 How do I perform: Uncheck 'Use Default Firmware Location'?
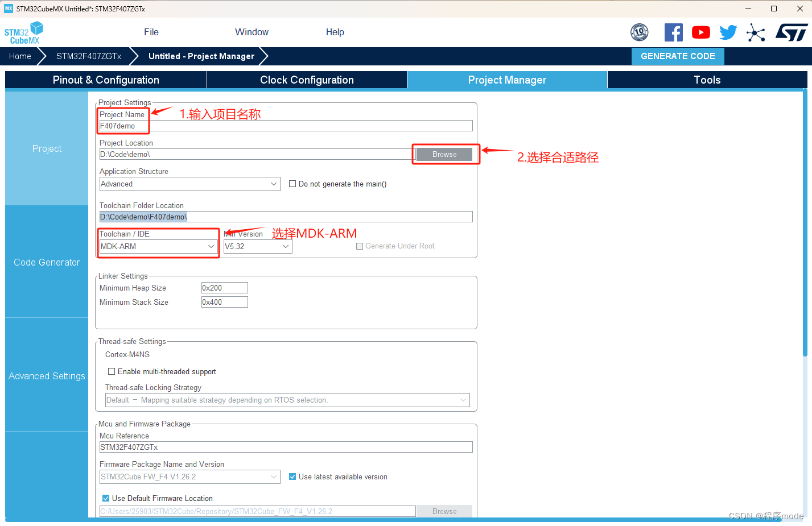click(106, 498)
